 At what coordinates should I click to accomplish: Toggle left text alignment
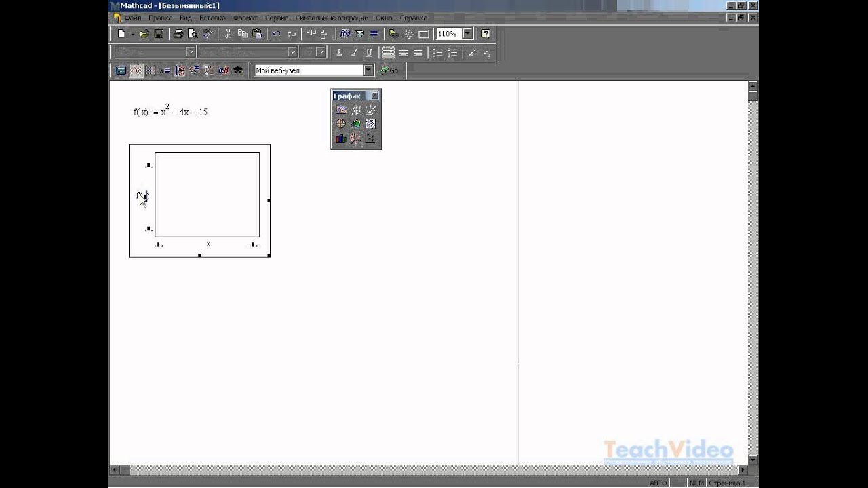click(x=389, y=52)
